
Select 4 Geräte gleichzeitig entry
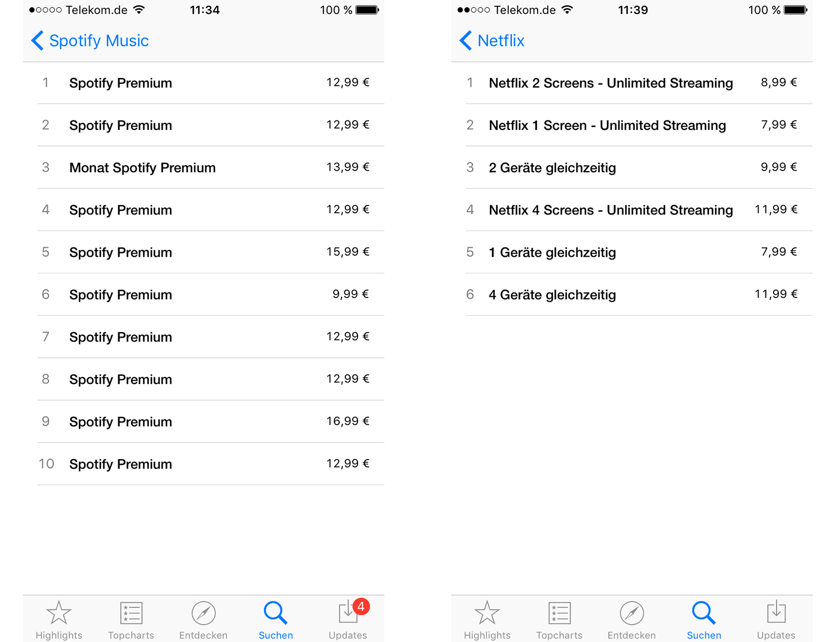click(x=639, y=294)
